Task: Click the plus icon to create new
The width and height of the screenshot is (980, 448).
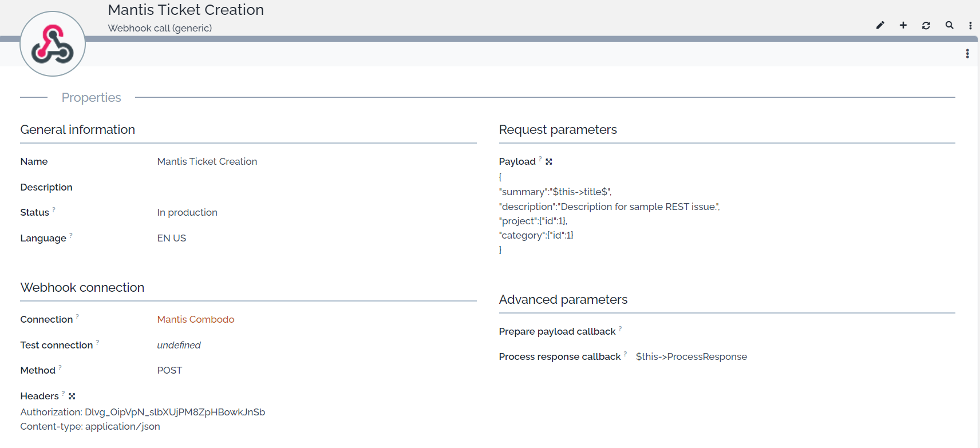Action: pyautogui.click(x=903, y=25)
